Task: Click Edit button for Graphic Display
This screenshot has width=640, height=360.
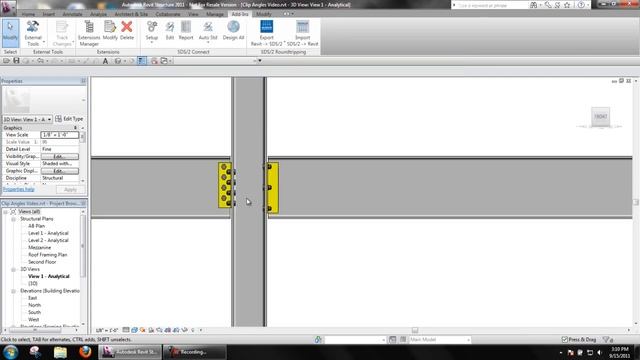Action: coord(60,171)
